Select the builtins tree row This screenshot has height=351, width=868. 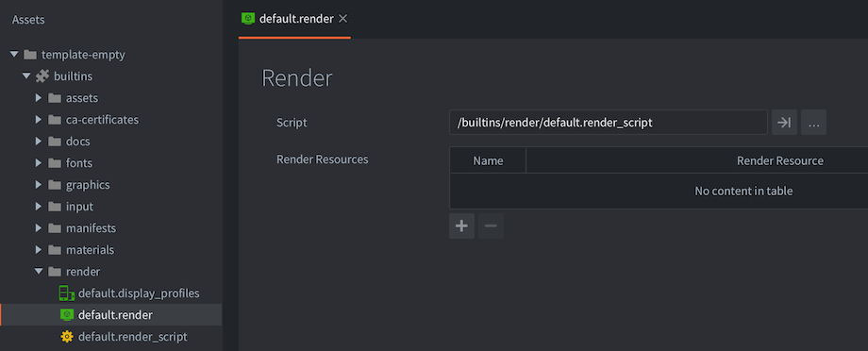tap(110, 75)
